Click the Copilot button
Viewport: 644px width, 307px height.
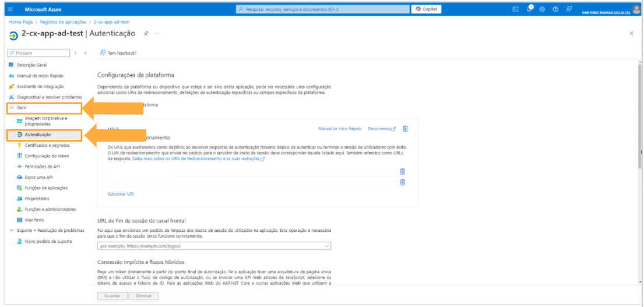coord(426,9)
